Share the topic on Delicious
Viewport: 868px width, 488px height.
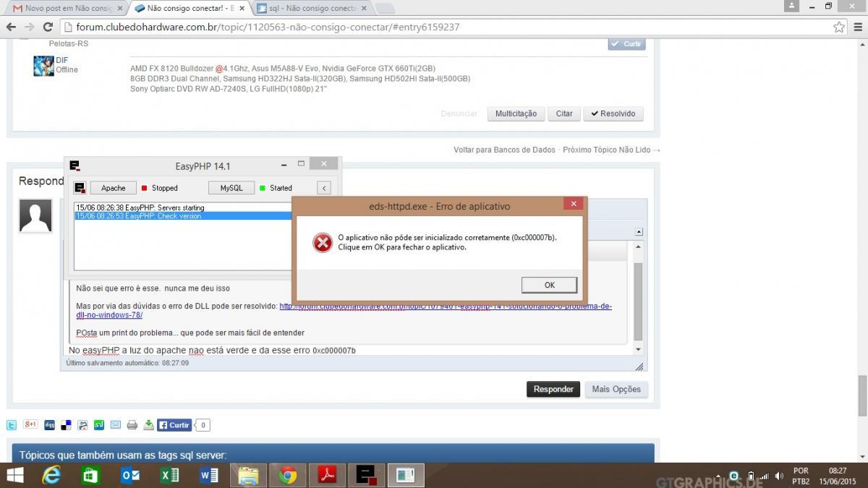coord(66,425)
